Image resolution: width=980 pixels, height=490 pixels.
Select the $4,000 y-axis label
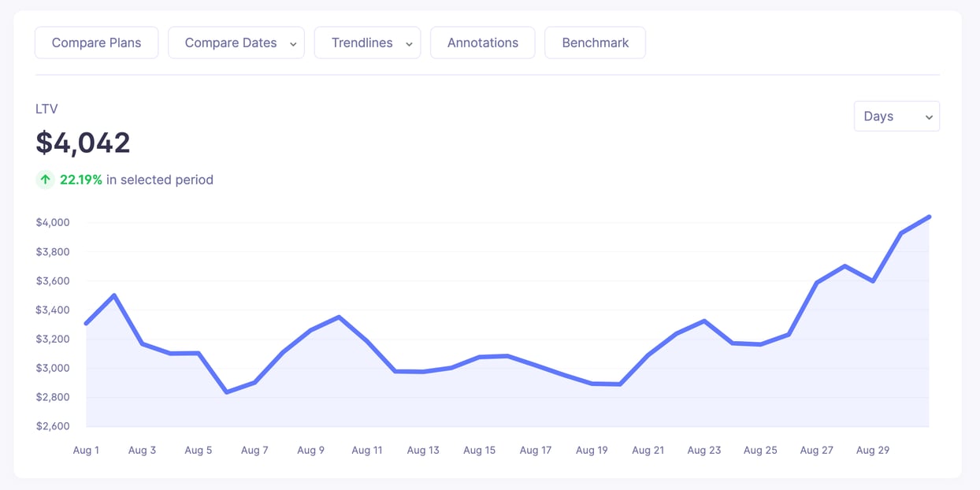(52, 222)
